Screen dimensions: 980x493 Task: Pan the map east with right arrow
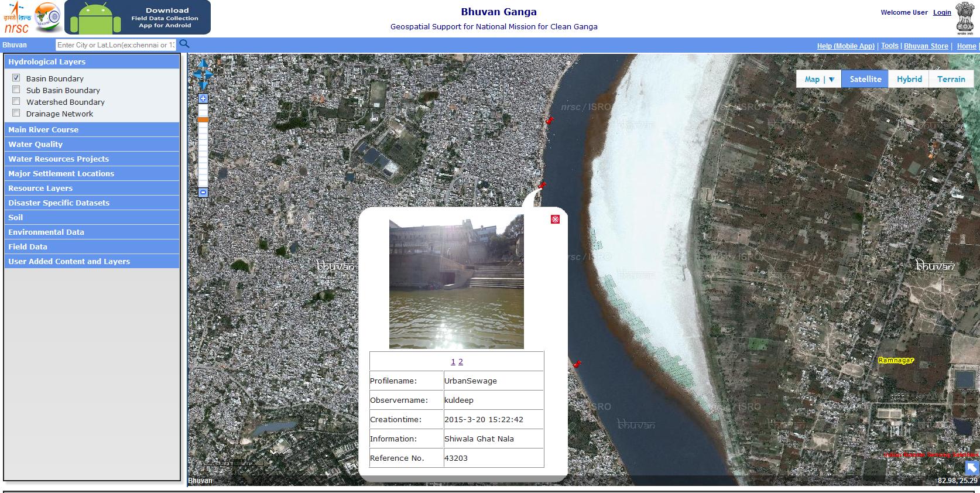point(210,74)
